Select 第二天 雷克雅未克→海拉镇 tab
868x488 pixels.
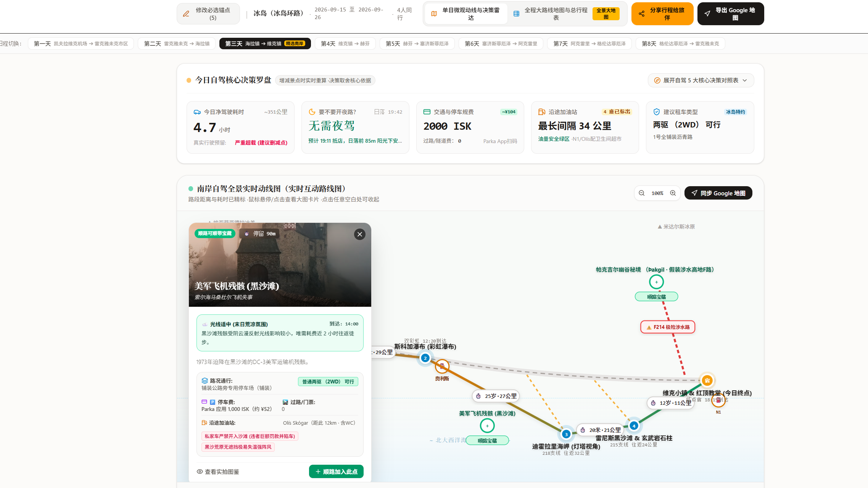click(x=177, y=43)
